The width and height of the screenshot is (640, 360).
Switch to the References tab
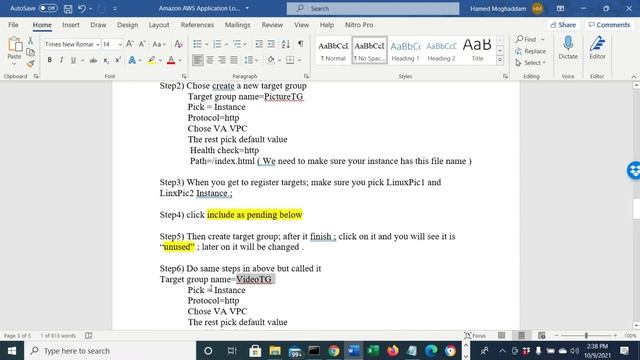(197, 25)
